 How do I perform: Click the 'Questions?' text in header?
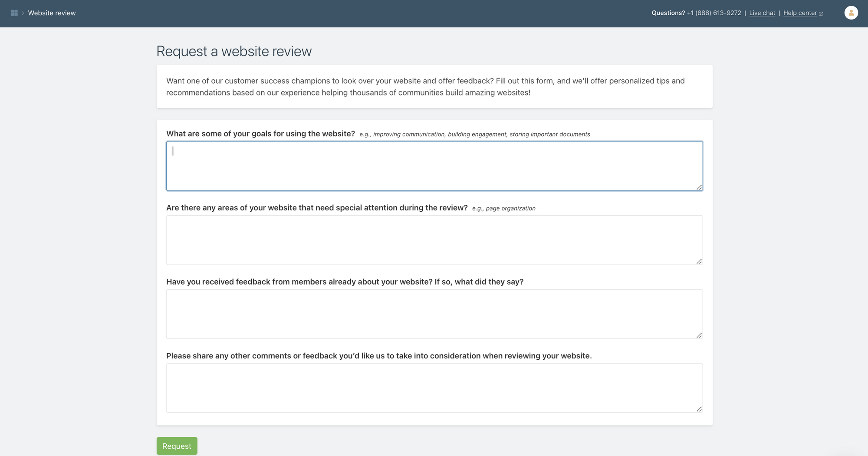coord(668,13)
